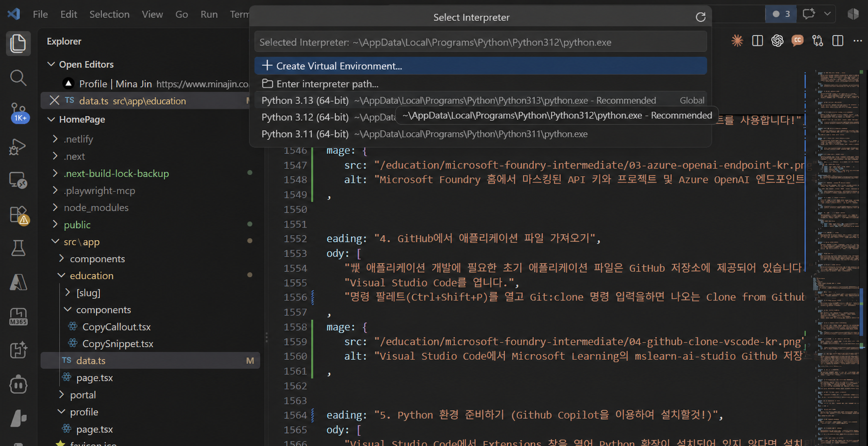Open Extensions view with warning badge
This screenshot has height=446, width=868.
click(19, 215)
